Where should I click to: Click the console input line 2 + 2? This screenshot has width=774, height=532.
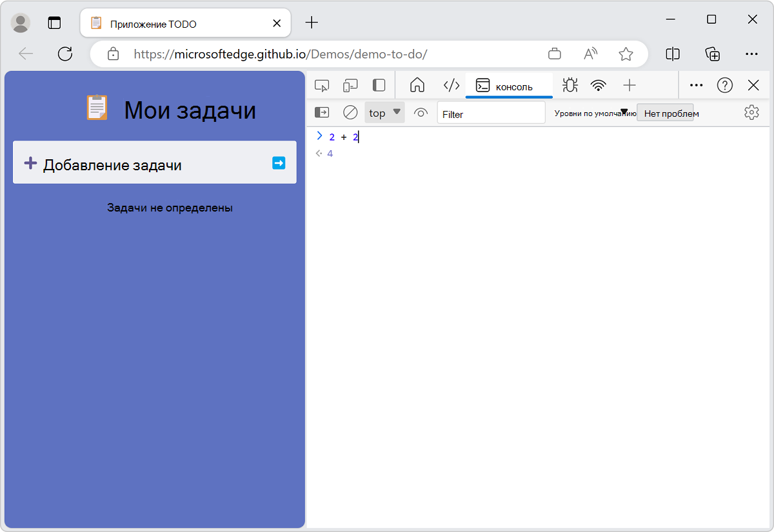344,137
